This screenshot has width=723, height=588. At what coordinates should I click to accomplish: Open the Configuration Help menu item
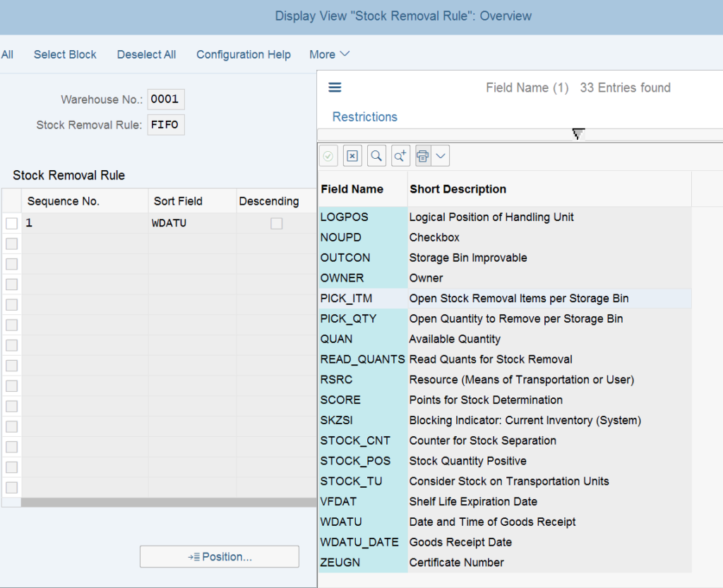pyautogui.click(x=244, y=54)
